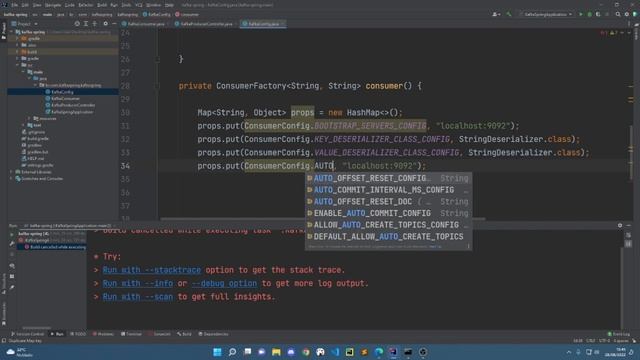Open IDE settings gear in top toolbar
Image resolution: width=640 pixels, height=360 pixels.
[x=627, y=14]
